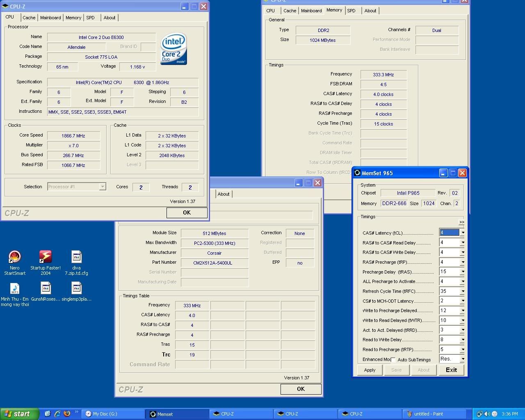Open Processor #1 selection dropdown

coord(103,187)
